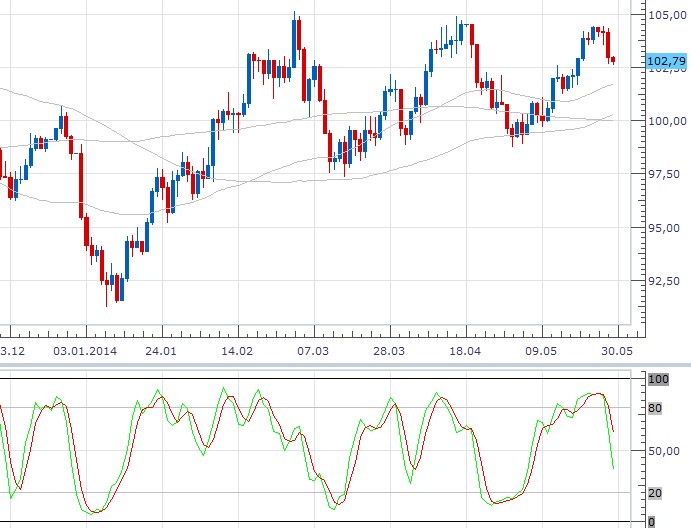The image size is (691, 528).
Task: Select the 14.02 date on time axis
Action: point(237,353)
